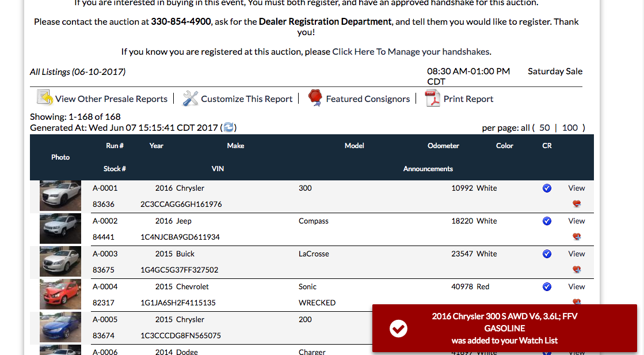Click the WRECKED announcement text
The width and height of the screenshot is (644, 355).
coord(317,303)
